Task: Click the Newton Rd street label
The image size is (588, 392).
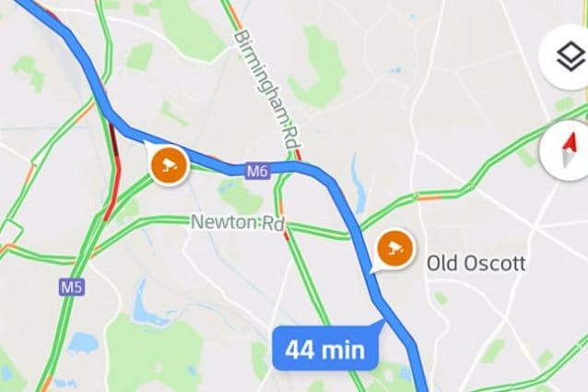Action: click(x=238, y=222)
